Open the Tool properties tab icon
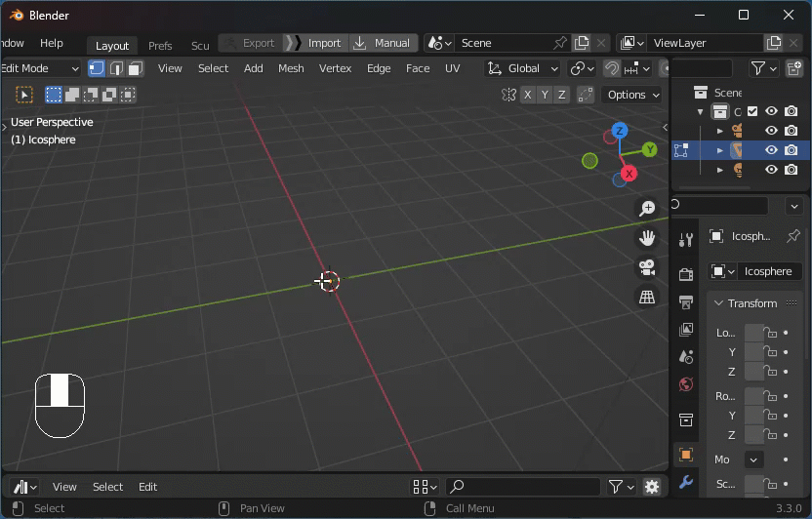The height and width of the screenshot is (519, 812). coord(686,240)
